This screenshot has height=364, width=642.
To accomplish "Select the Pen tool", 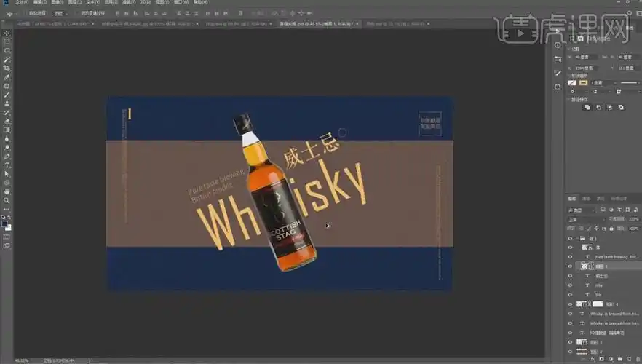I will point(7,157).
